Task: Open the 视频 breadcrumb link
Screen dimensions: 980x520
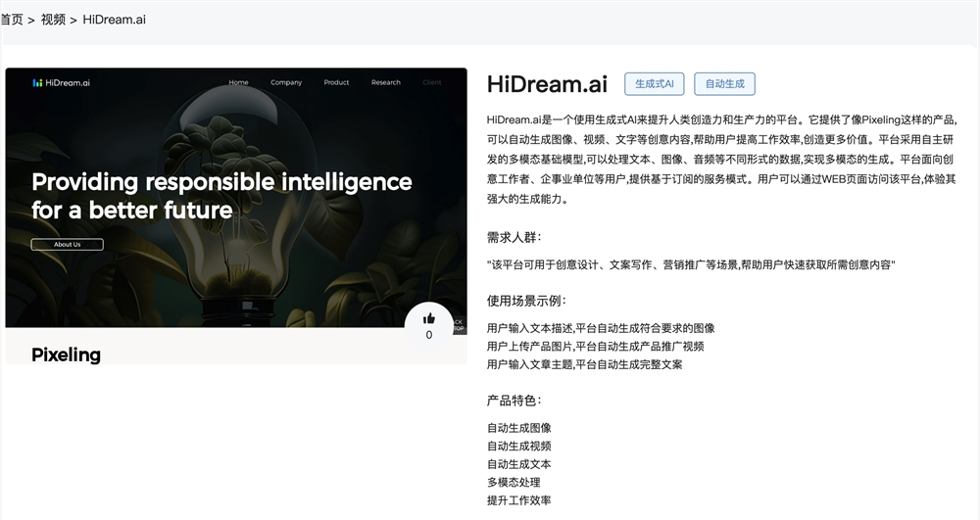Action: 53,20
